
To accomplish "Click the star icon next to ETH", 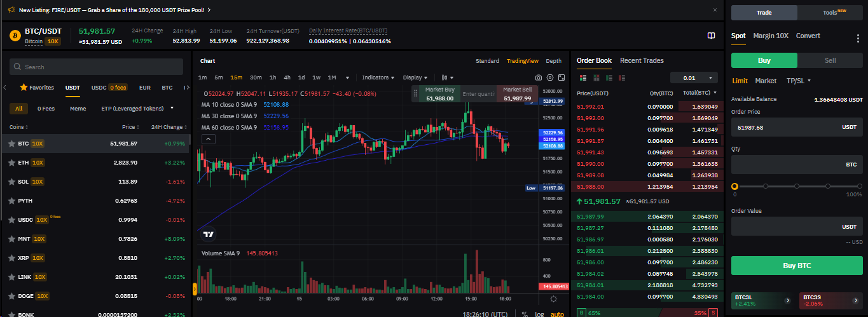I will click(11, 163).
